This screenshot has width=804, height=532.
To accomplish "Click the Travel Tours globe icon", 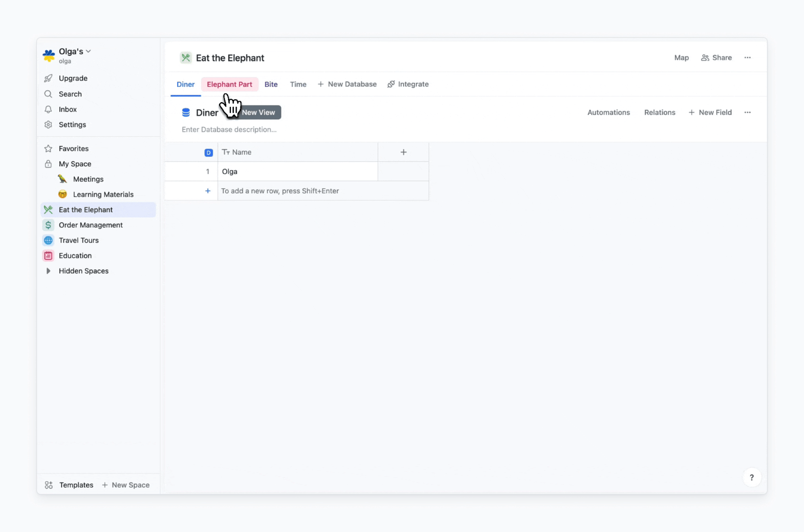I will (x=48, y=240).
